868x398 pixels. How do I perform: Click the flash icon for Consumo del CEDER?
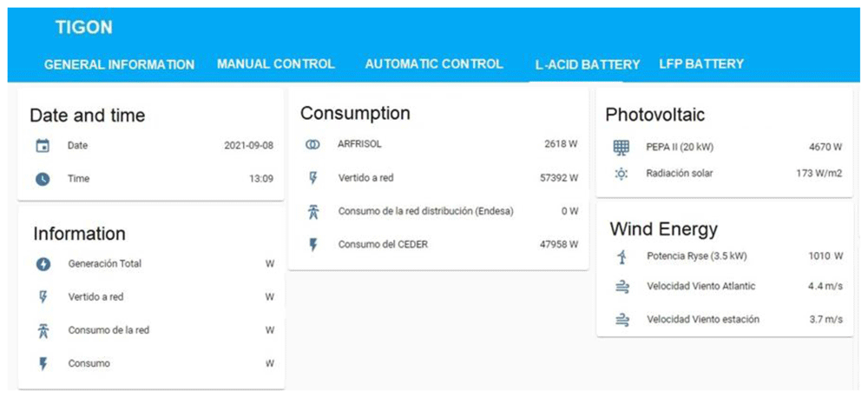pyautogui.click(x=312, y=244)
